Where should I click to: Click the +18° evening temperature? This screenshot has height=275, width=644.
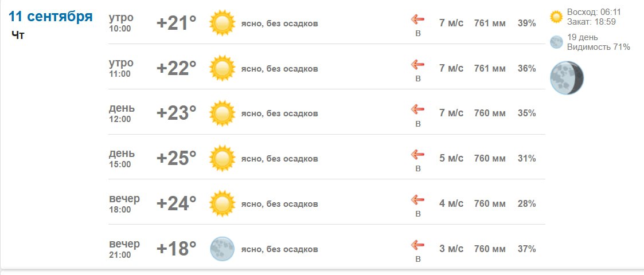click(x=177, y=249)
